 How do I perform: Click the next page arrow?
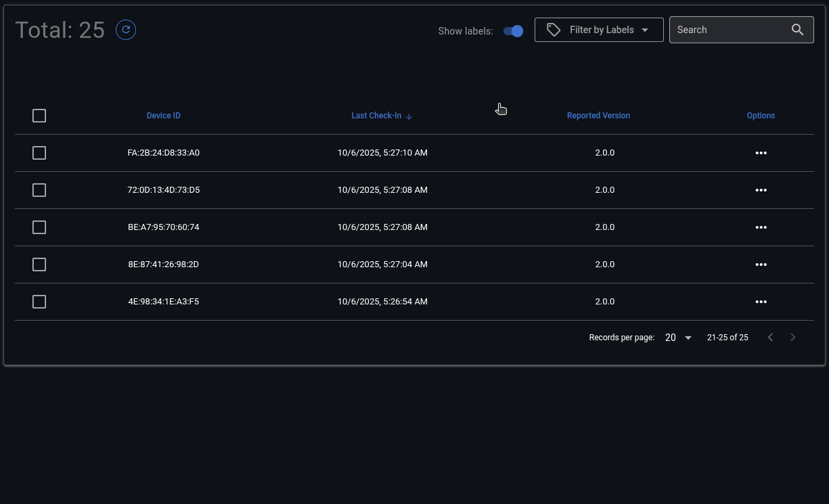click(x=793, y=338)
